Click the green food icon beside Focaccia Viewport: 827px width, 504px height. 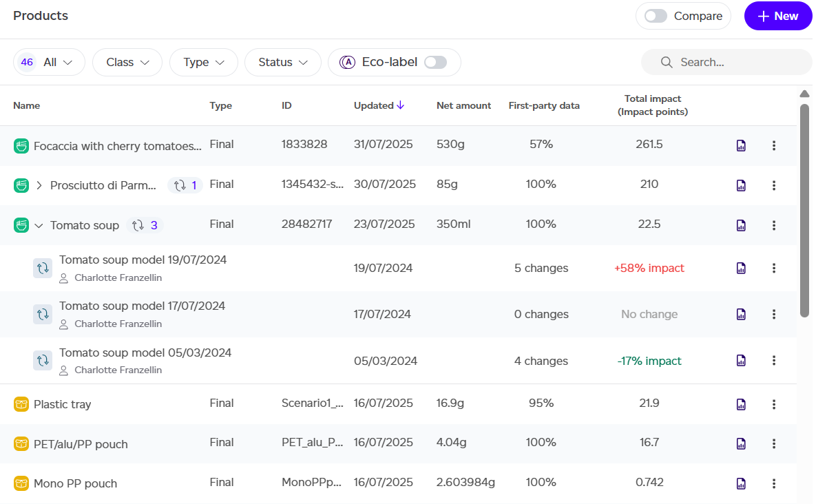[21, 146]
